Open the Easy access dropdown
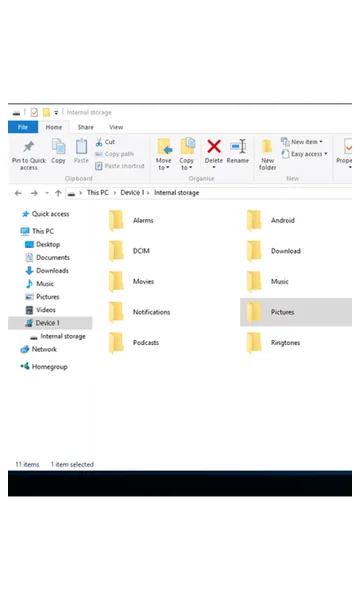This screenshot has width=360, height=600. (x=305, y=154)
